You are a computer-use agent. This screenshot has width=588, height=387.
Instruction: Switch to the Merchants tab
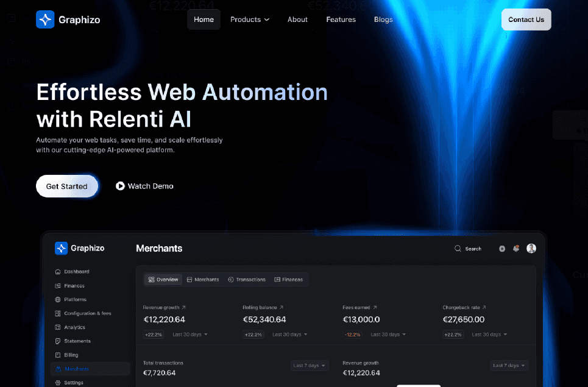(203, 280)
